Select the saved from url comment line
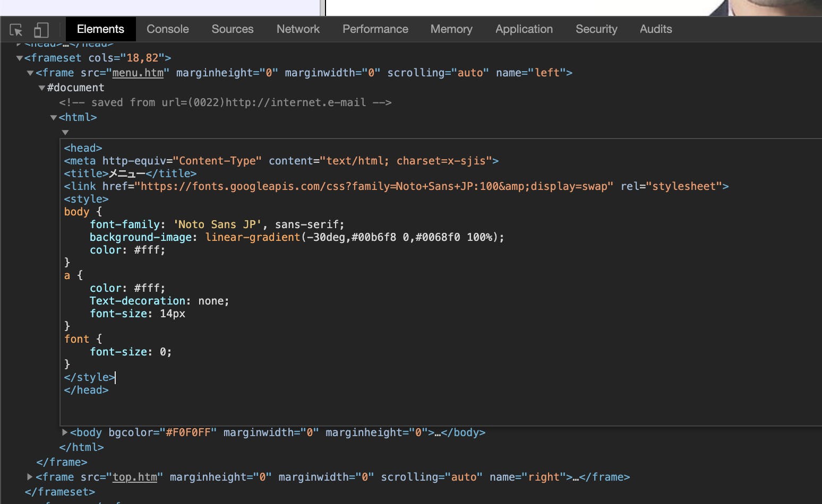822x504 pixels. pos(225,102)
